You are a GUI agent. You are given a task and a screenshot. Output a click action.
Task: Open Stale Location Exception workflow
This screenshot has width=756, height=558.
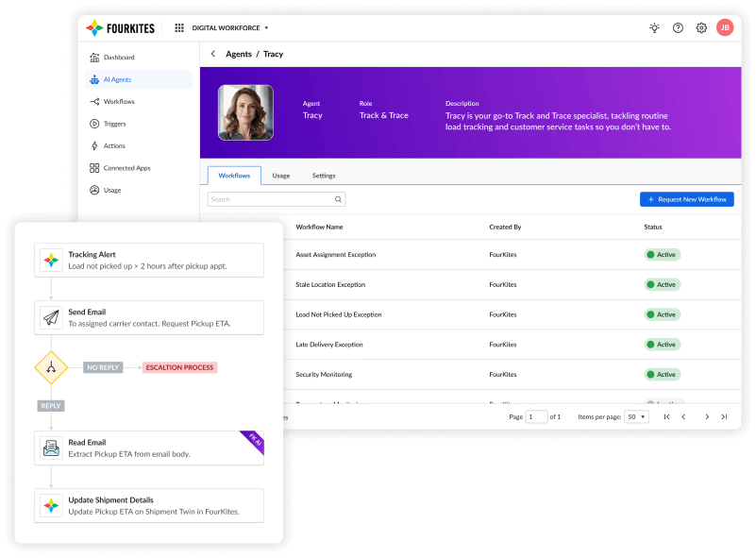pyautogui.click(x=330, y=284)
